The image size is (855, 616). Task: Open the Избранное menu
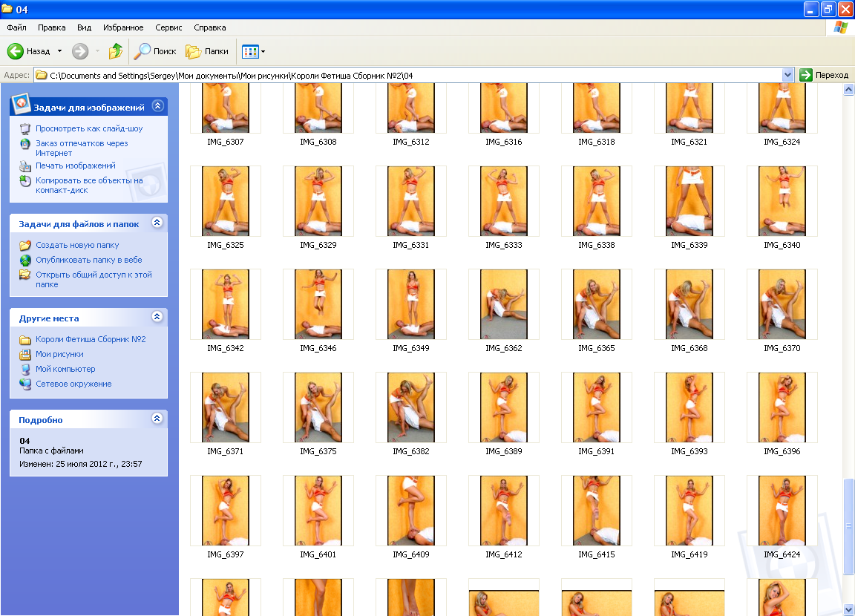pyautogui.click(x=123, y=27)
